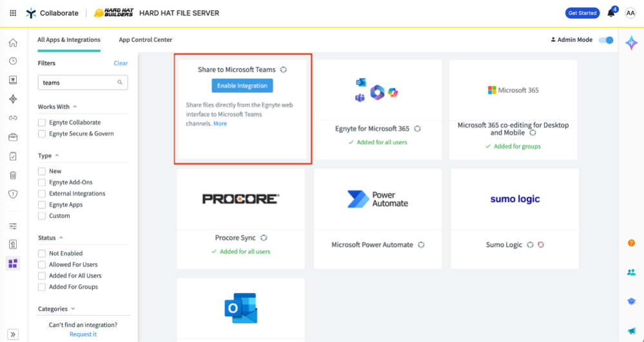
Task: Check External Integrations filter
Action: [x=42, y=194]
